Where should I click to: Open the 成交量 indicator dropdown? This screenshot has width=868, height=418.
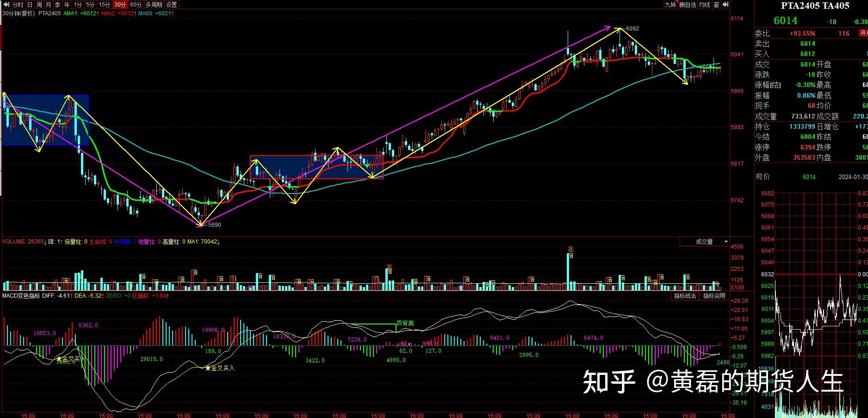(705, 242)
